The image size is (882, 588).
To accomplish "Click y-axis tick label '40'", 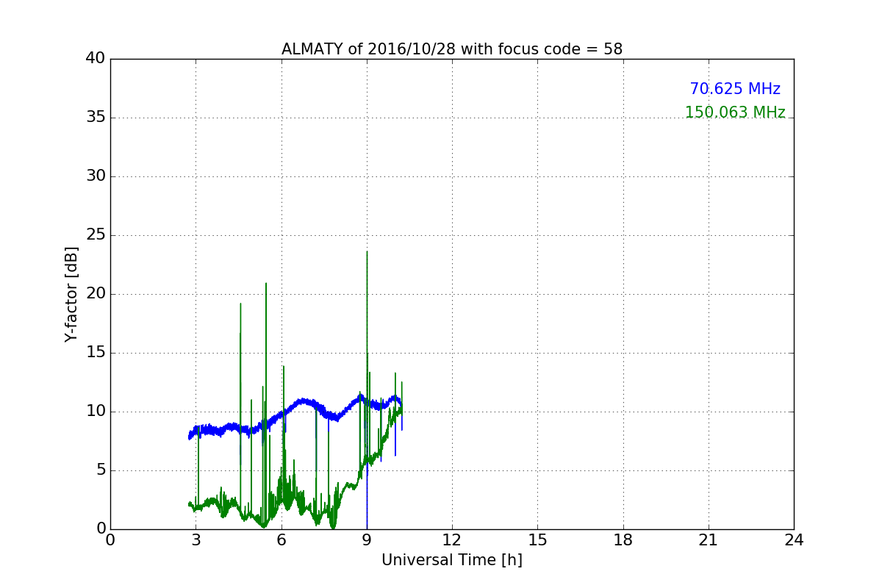I will click(x=96, y=59).
